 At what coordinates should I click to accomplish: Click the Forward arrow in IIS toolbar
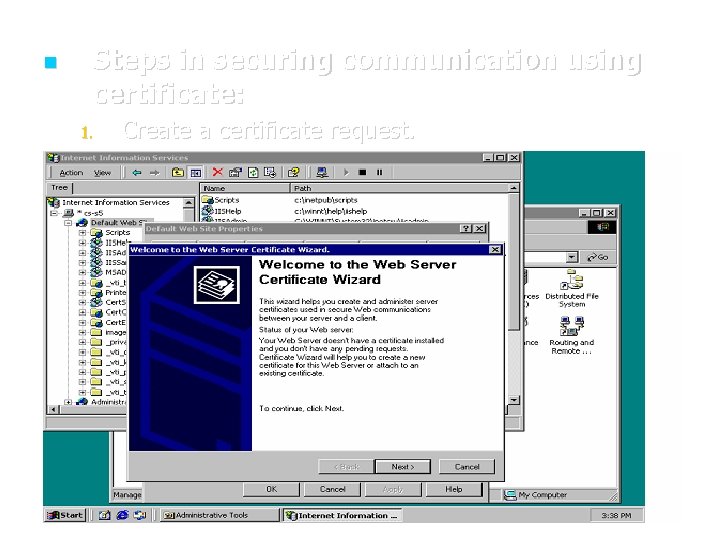pos(155,173)
